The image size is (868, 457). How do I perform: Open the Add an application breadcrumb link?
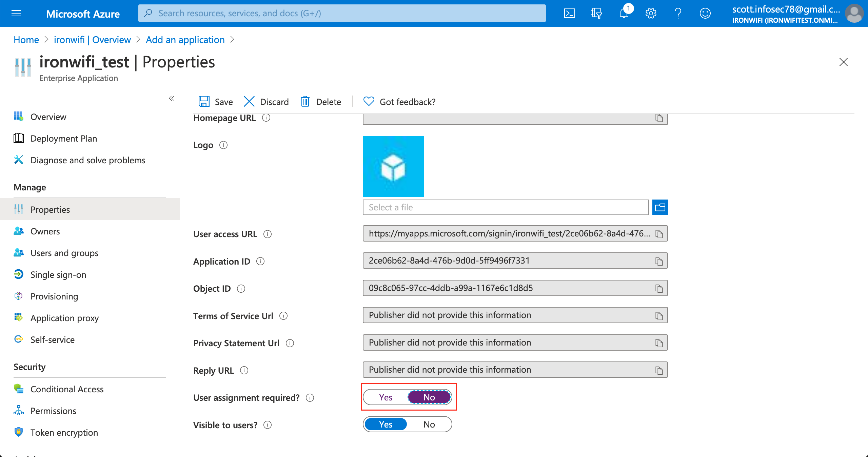pos(185,40)
